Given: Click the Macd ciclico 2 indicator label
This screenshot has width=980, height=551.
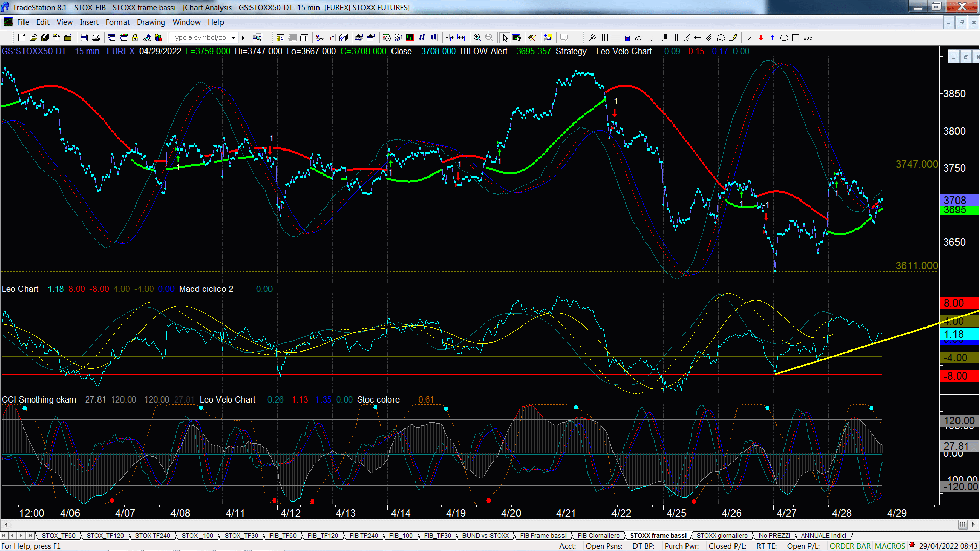Looking at the screenshot, I should click(x=206, y=289).
